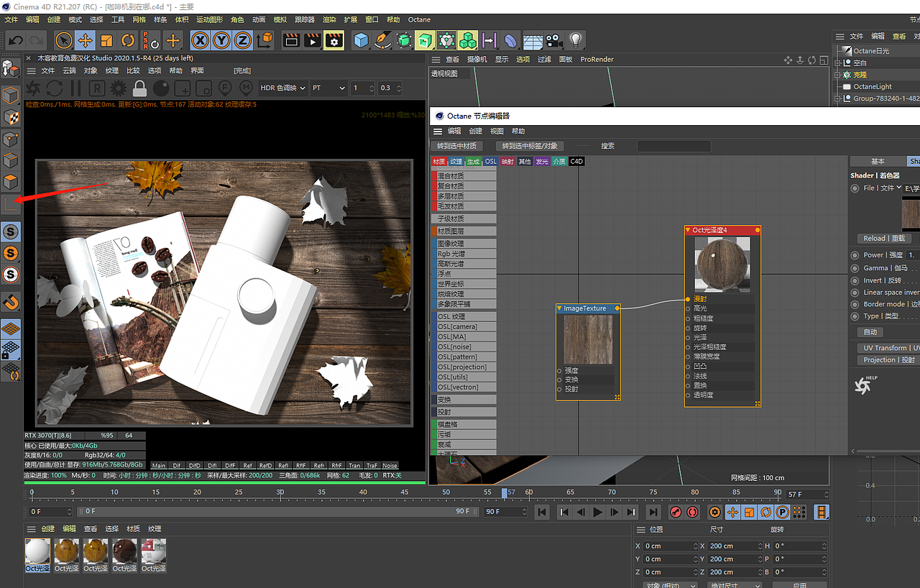
Task: Open ProRender menu in viewport
Action: click(x=597, y=60)
